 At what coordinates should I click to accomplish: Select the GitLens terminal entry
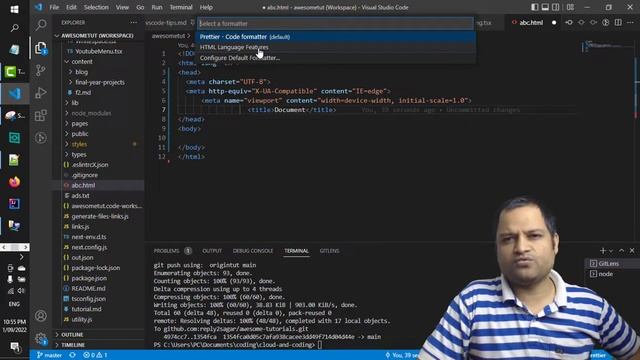pyautogui.click(x=612, y=264)
